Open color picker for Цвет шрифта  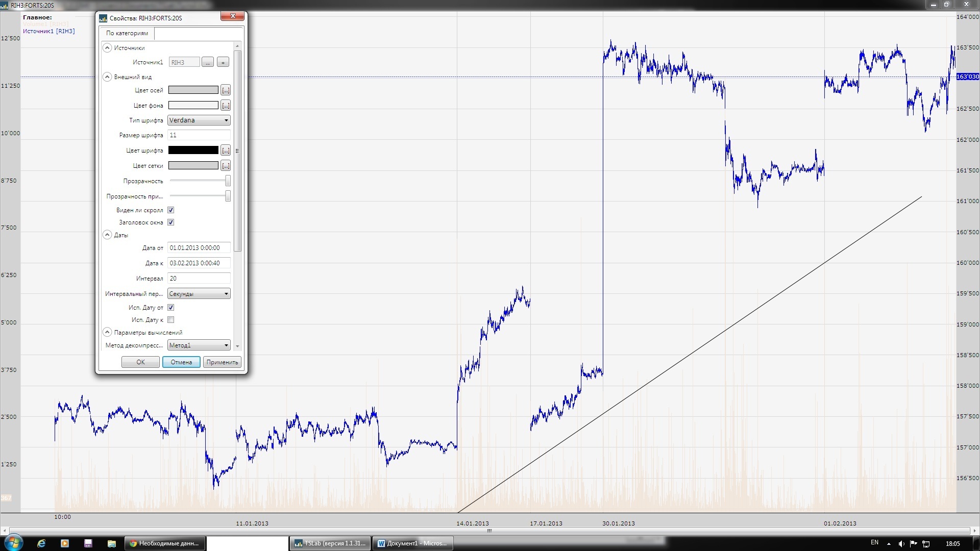[226, 151]
